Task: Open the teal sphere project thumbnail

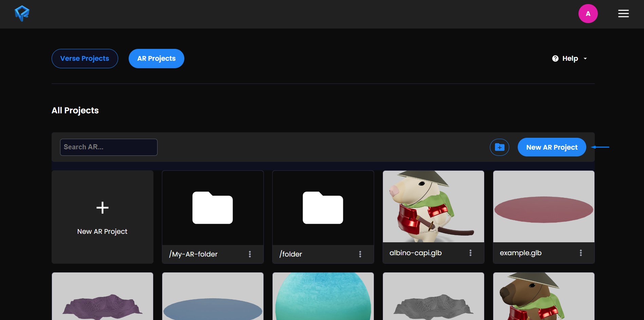Action: click(x=323, y=296)
